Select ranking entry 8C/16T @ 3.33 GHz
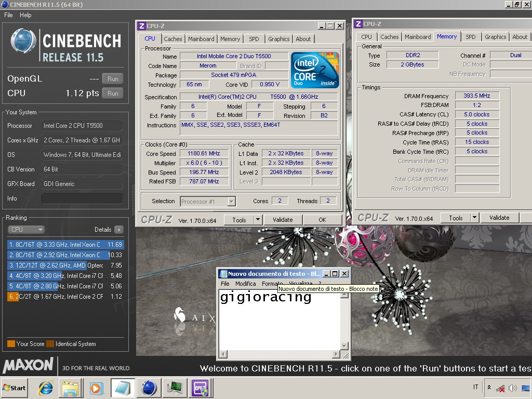532x399 pixels. pyautogui.click(x=65, y=245)
